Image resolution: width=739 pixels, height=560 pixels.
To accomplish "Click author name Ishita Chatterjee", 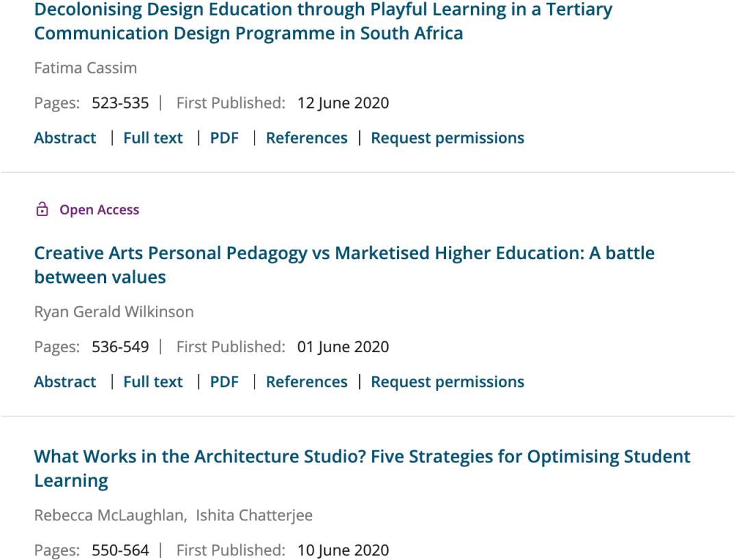I will pyautogui.click(x=254, y=516).
